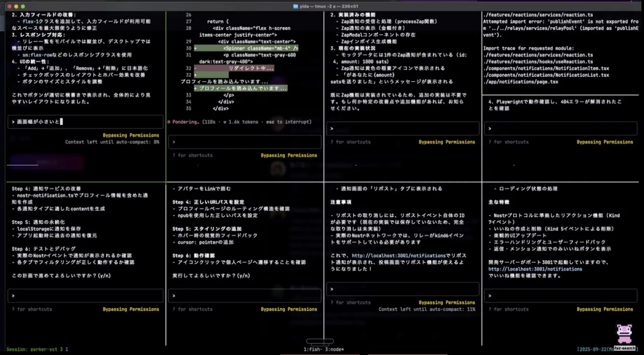
Task: Open localhost link in the リポスト notification pane
Action: 398,255
